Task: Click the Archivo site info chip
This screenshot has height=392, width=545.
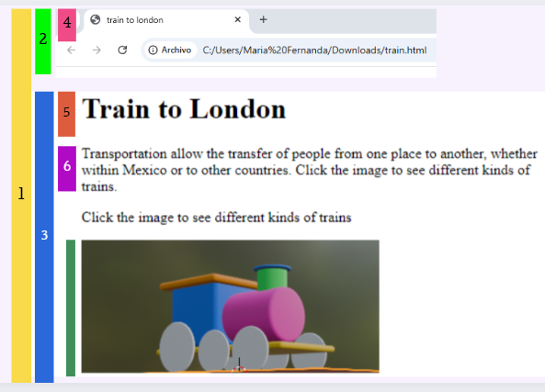Action: tap(170, 50)
